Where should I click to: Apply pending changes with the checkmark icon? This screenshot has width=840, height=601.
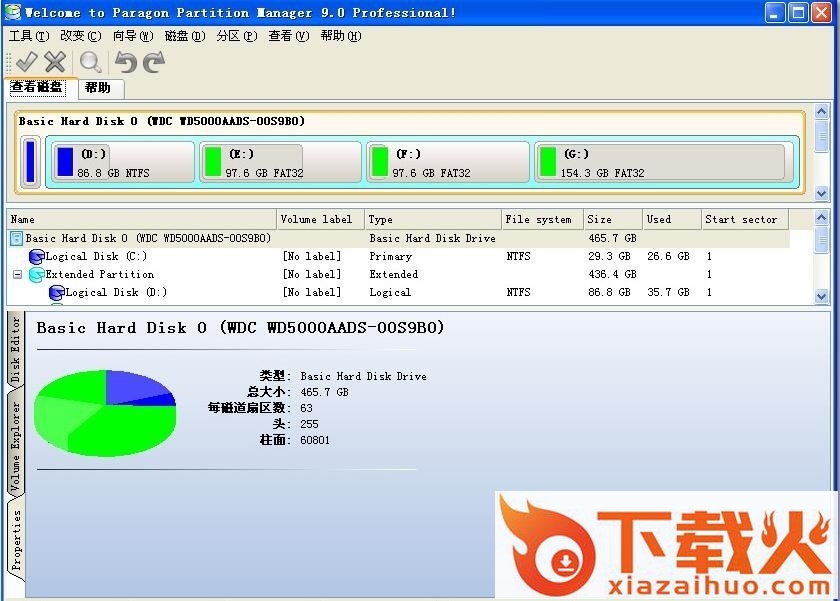coord(26,62)
